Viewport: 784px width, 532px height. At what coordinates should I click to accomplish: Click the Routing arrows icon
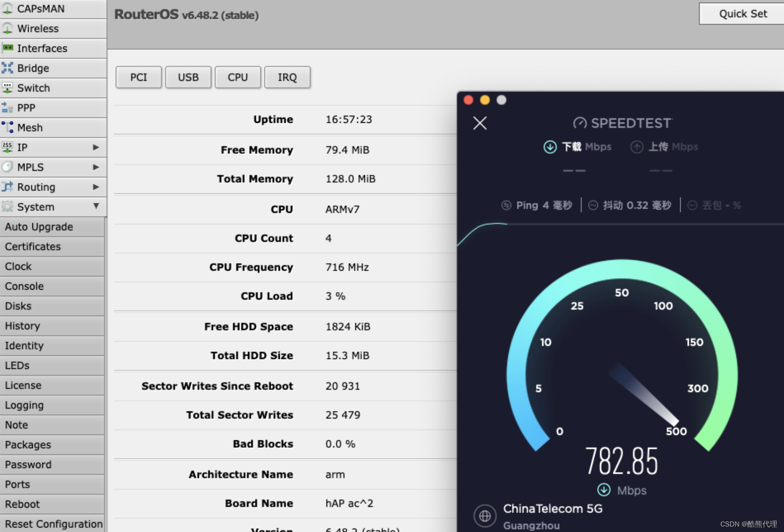click(x=7, y=187)
